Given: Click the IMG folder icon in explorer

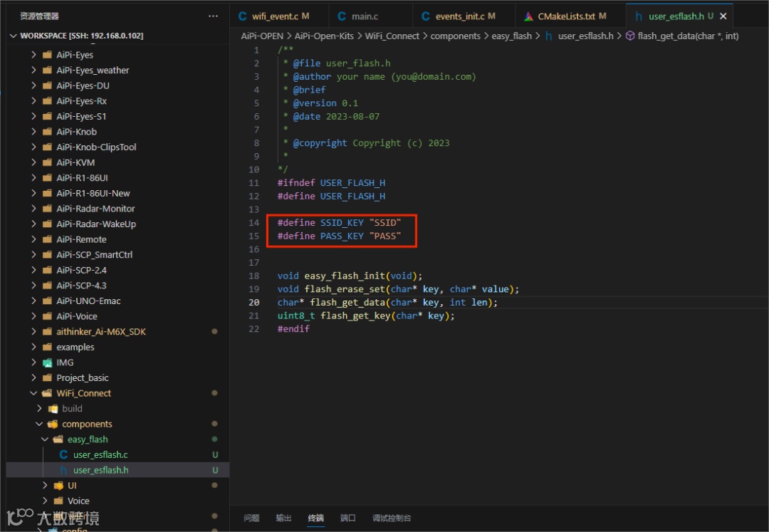Looking at the screenshot, I should click(x=47, y=363).
